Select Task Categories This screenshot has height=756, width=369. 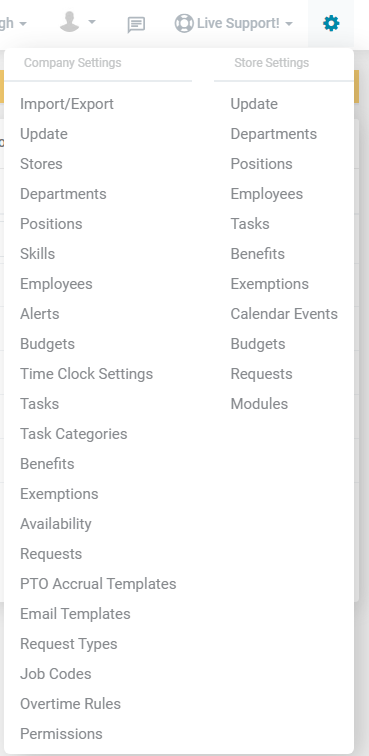coord(74,434)
